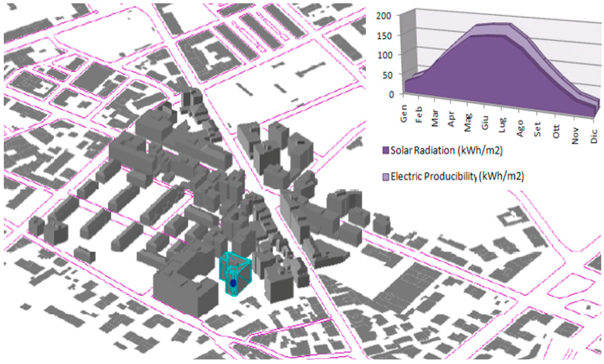Click the "Dic" month axis label
Viewport: 604px width, 364px height.
tap(594, 136)
